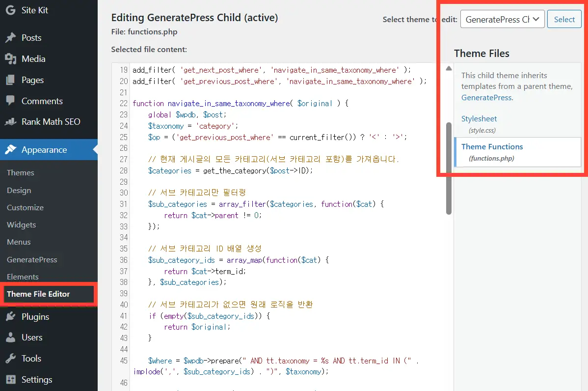Go to the Widgets submenu item
Viewport: 588px width, 391px height.
[22, 225]
